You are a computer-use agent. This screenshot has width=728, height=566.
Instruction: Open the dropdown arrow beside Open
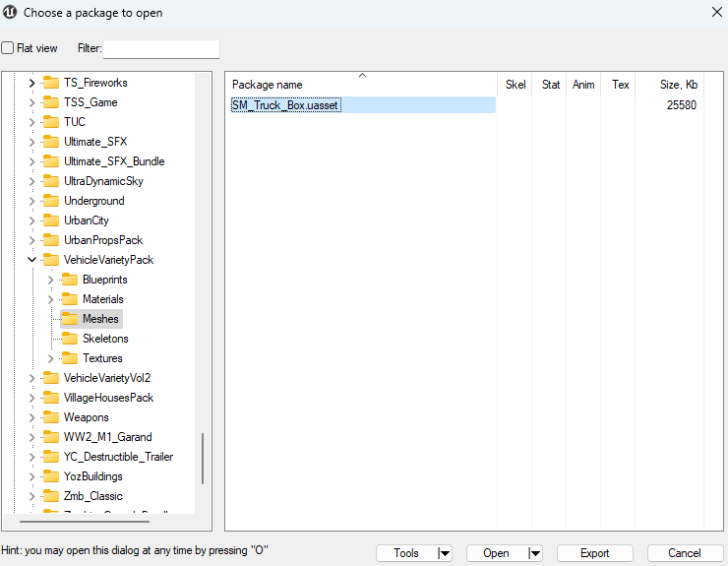pyautogui.click(x=535, y=553)
